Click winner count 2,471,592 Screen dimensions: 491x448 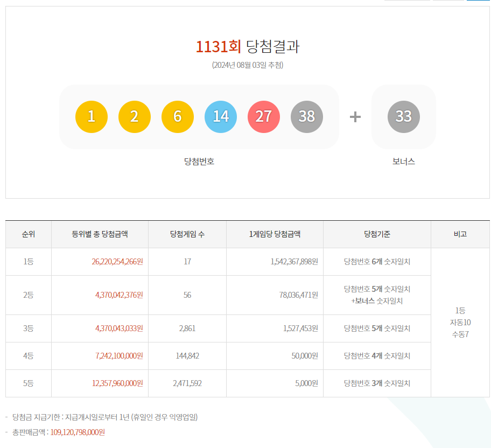pos(187,383)
